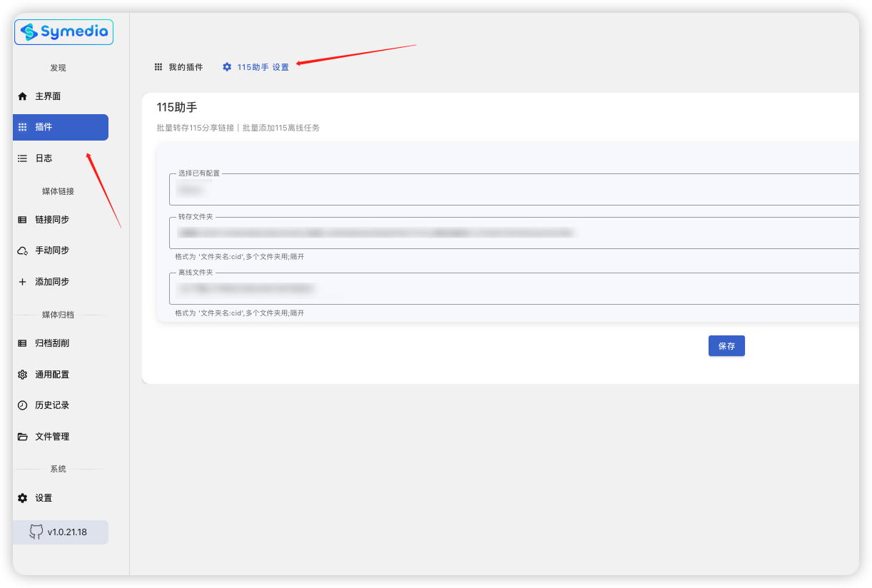Image resolution: width=872 pixels, height=588 pixels.
Task: Open the 主界面 home icon
Action: (x=22, y=96)
